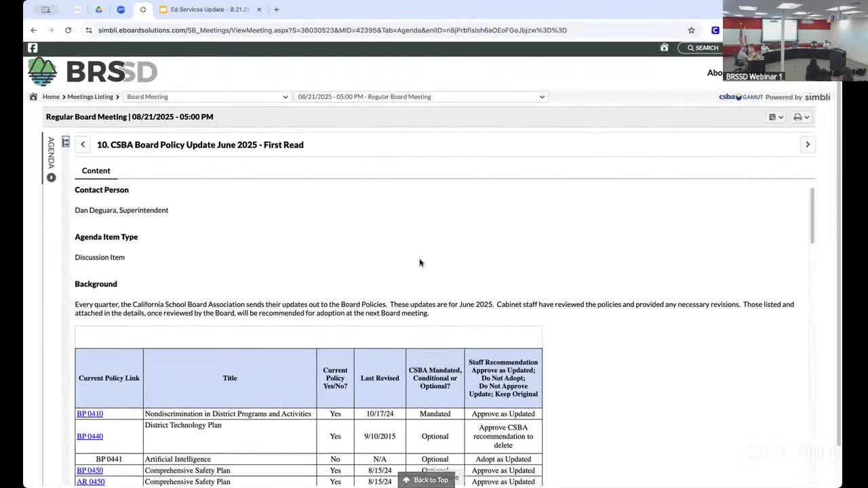Click the CSBA GAMUT logo
The width and height of the screenshot is (868, 488).
pyautogui.click(x=741, y=97)
